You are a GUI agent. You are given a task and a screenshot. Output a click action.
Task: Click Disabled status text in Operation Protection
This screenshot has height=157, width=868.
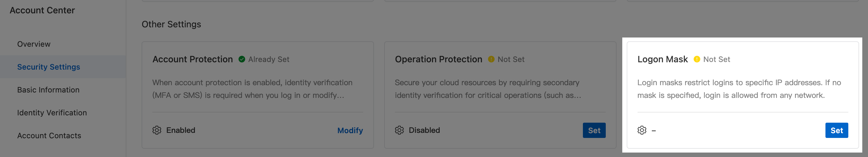(424, 130)
